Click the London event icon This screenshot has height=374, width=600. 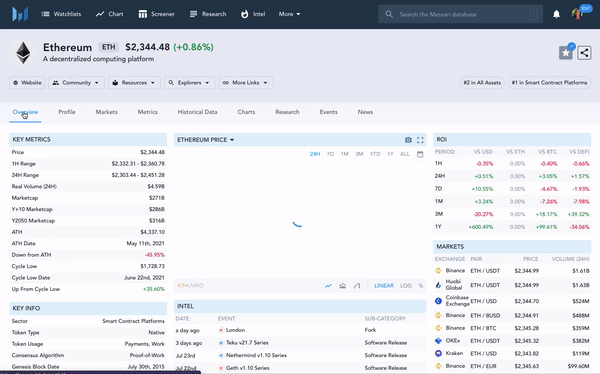point(221,330)
